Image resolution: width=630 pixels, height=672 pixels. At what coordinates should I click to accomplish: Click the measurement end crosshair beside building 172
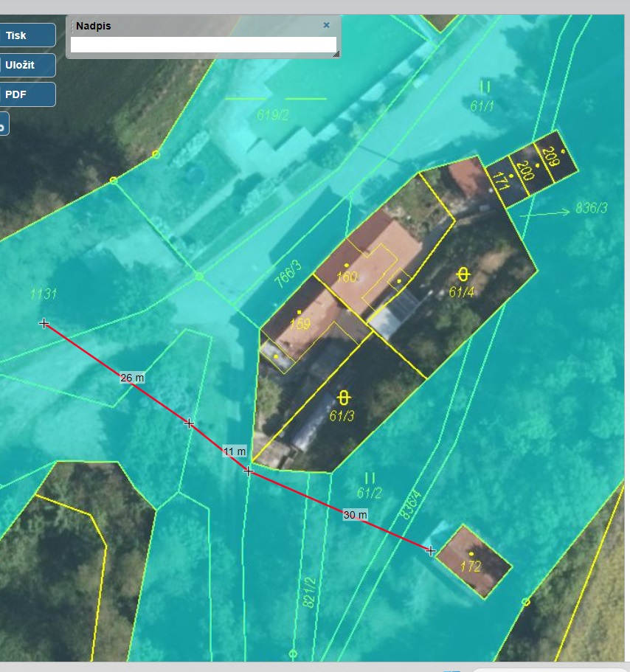(431, 550)
